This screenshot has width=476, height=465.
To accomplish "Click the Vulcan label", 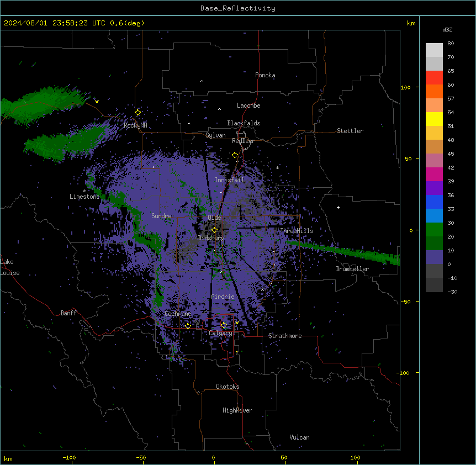I will (x=300, y=437).
